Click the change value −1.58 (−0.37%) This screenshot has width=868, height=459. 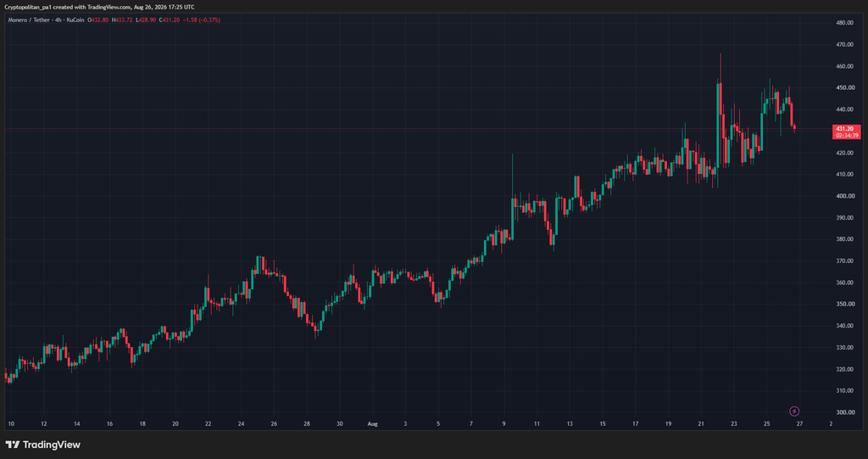coord(201,20)
